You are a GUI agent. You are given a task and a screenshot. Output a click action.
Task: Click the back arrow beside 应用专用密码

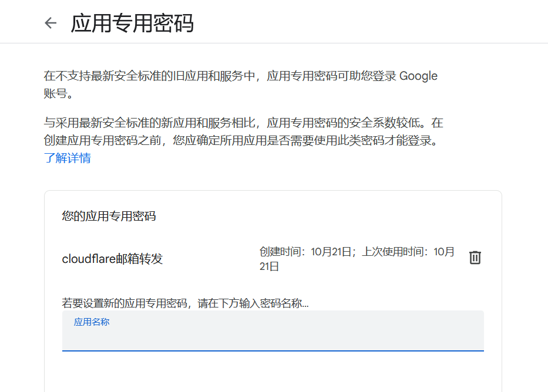pyautogui.click(x=51, y=23)
